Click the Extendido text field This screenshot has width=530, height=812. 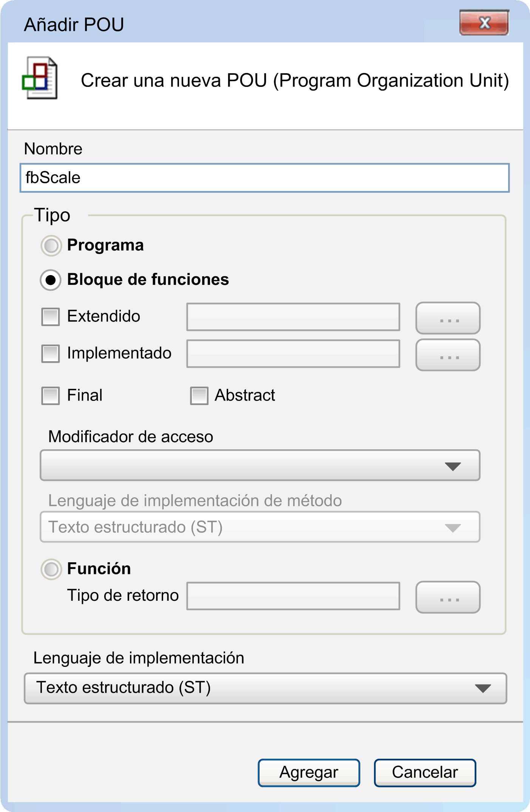click(293, 317)
